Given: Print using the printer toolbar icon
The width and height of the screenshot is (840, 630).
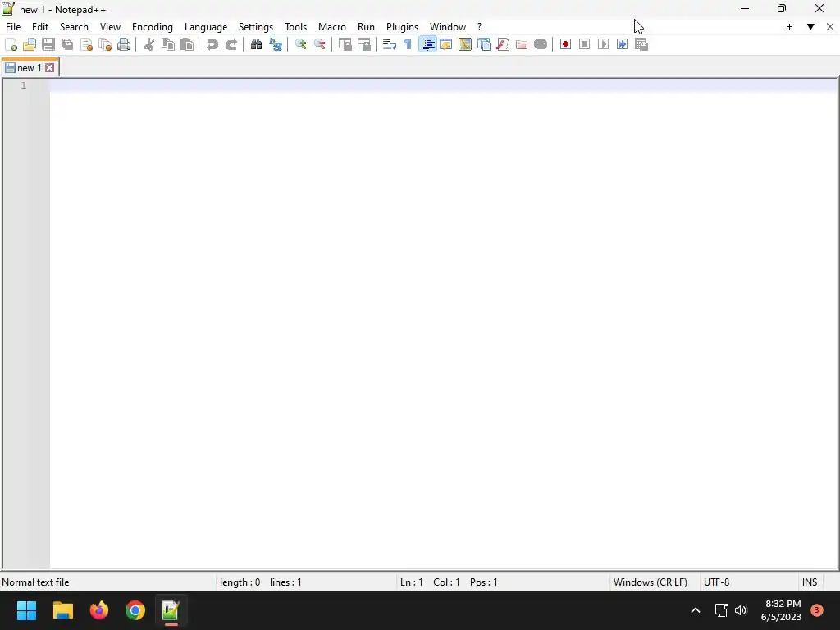Looking at the screenshot, I should (x=124, y=44).
